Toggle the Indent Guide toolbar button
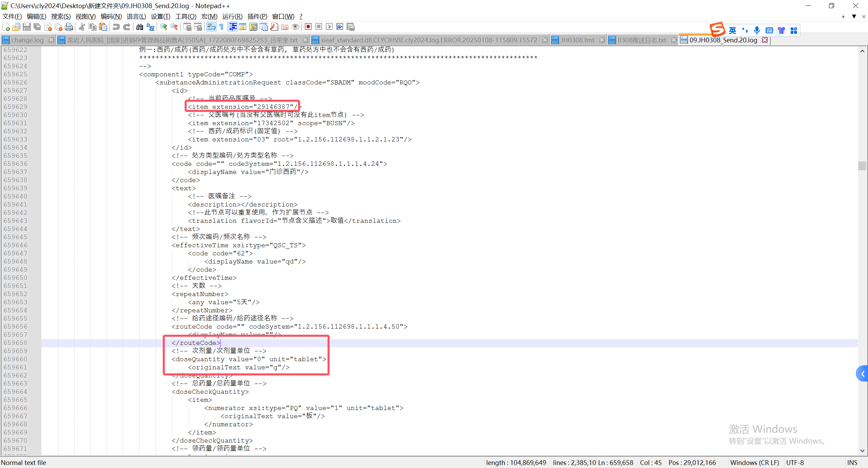 point(233,27)
